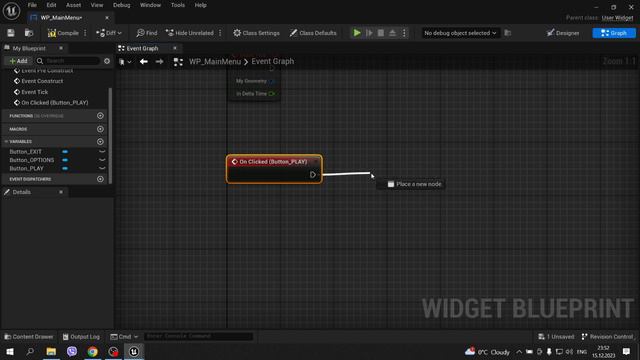The height and width of the screenshot is (360, 640).
Task: Open graph bookmarks dropdown
Action: pyautogui.click(x=125, y=62)
